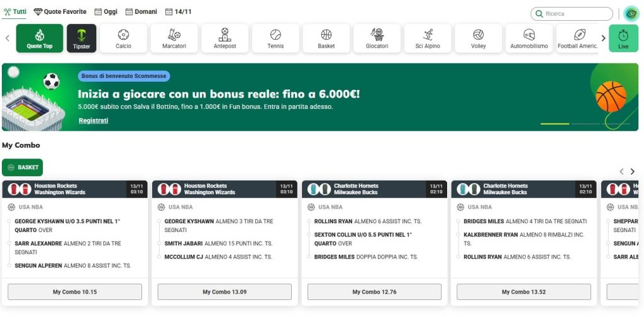Click the green profile avatar icon
The width and height of the screenshot is (644, 317).
[631, 14]
